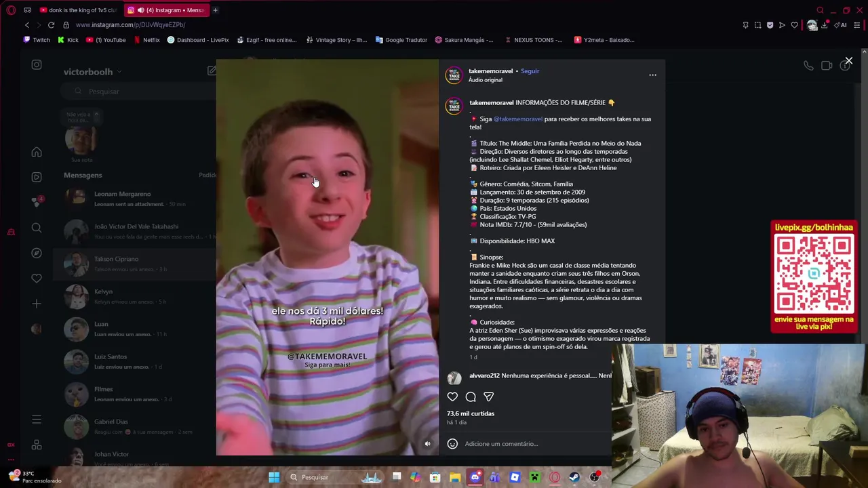Viewport: 868px width, 488px height.
Task: Click Instagram logo at sidebar top
Action: (37, 64)
